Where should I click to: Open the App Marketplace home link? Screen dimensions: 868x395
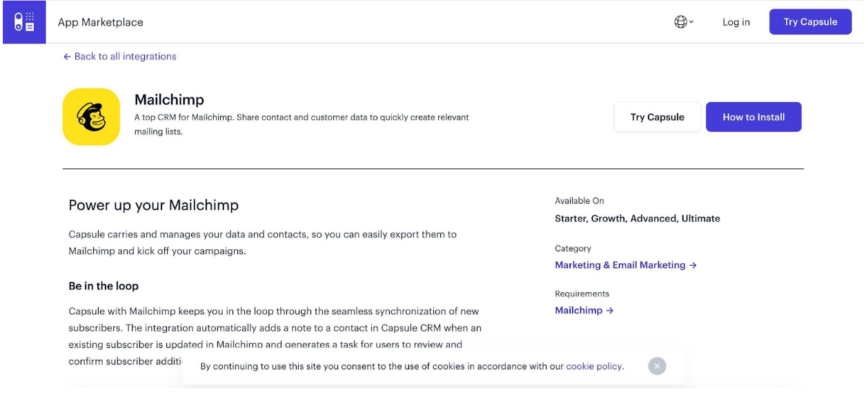tap(101, 22)
